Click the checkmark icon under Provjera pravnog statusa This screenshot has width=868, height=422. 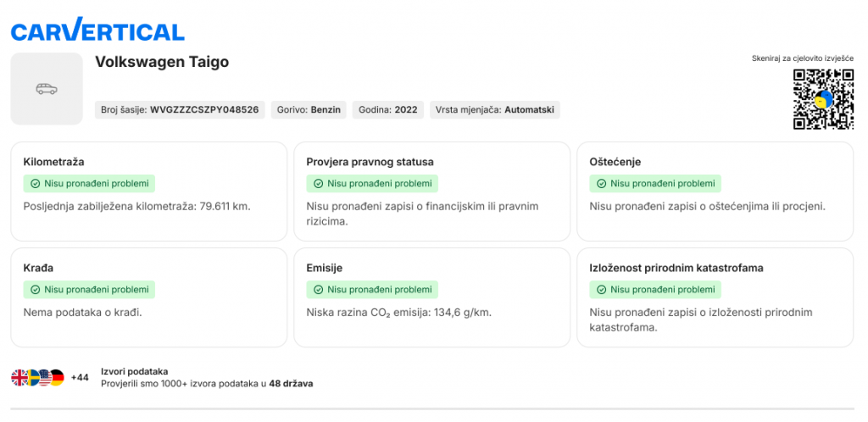[318, 183]
